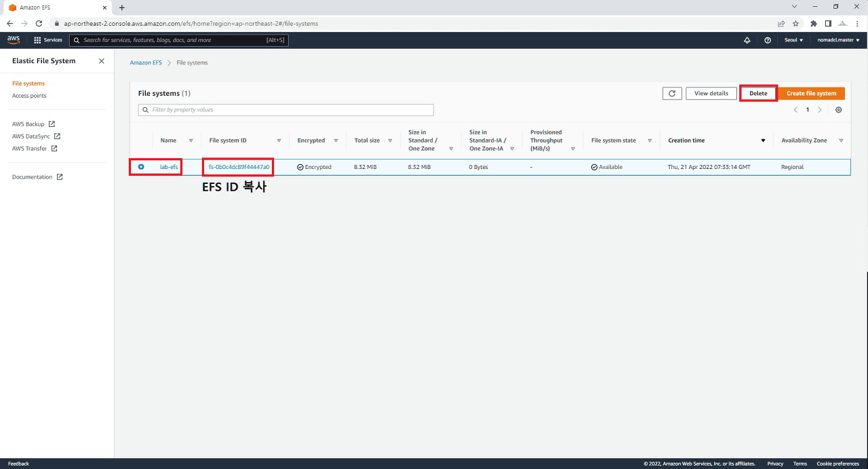
Task: Close the Elastic File System sidebar
Action: (102, 61)
